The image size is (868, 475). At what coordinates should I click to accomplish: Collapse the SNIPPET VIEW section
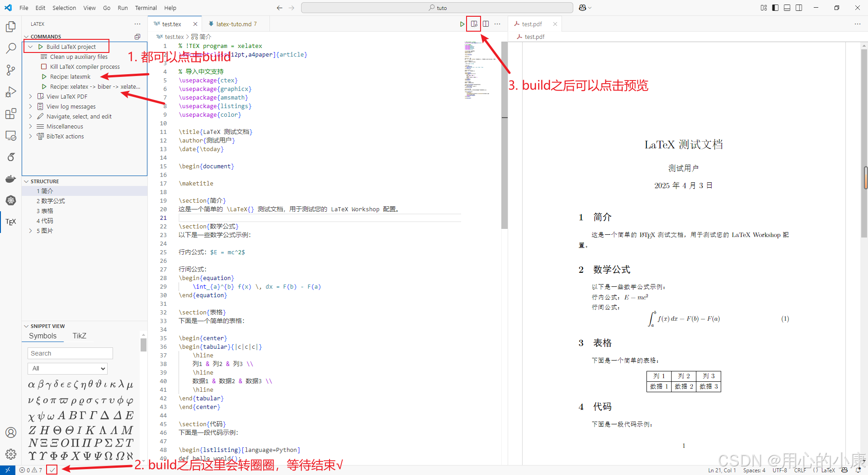[26, 326]
